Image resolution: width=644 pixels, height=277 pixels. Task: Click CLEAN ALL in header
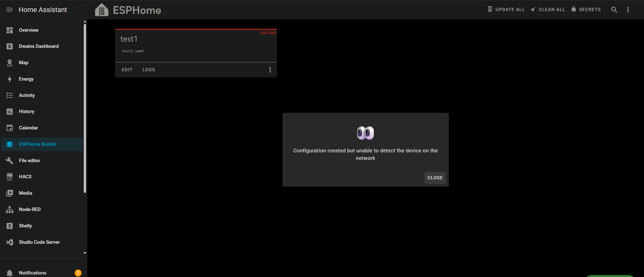(548, 10)
